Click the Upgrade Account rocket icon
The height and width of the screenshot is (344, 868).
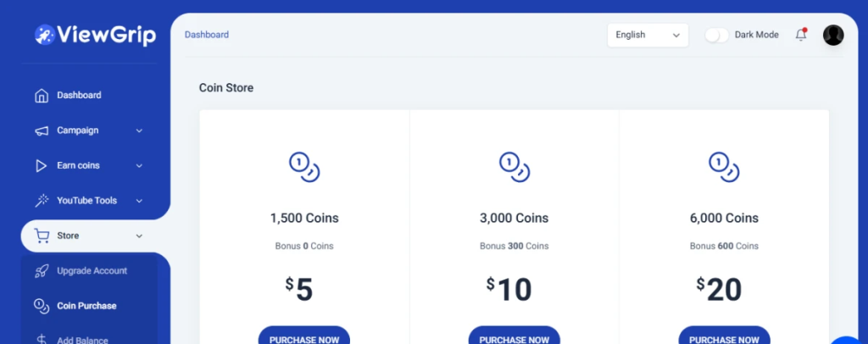[x=42, y=271]
